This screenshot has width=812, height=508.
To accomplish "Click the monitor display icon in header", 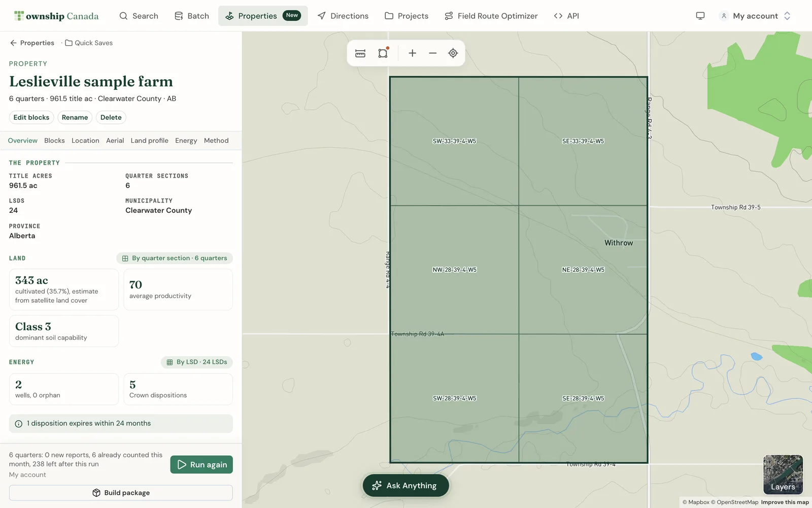I will tap(700, 16).
